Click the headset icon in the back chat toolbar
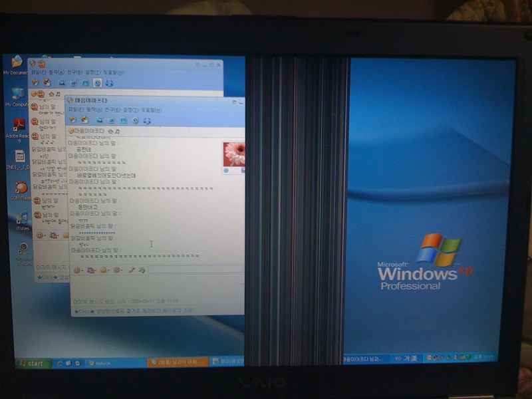532x399 pixels. point(109,83)
